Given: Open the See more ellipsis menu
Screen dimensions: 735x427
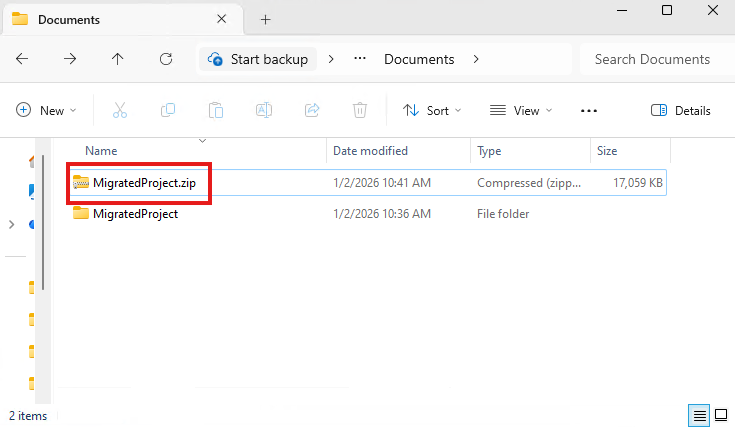Looking at the screenshot, I should [589, 110].
